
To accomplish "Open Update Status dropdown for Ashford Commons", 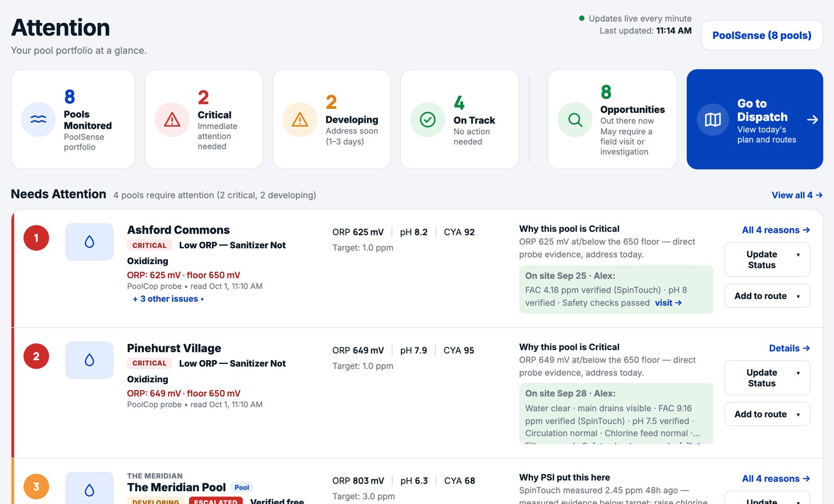I will point(767,260).
